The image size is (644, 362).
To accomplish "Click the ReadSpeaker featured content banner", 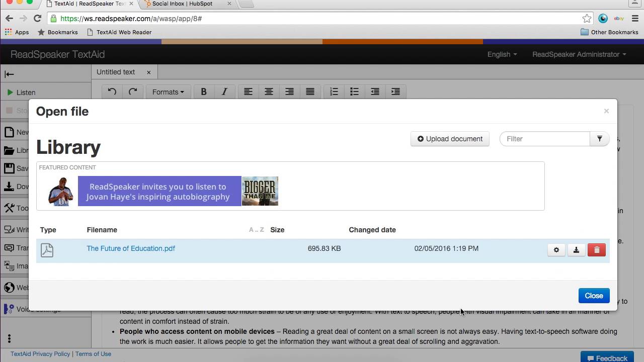I will (x=159, y=191).
